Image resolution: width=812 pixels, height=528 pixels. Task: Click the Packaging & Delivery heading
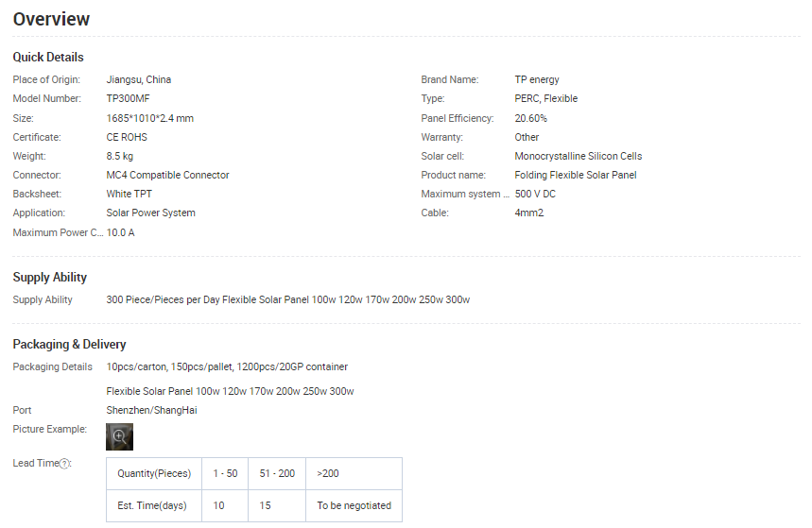(x=69, y=344)
